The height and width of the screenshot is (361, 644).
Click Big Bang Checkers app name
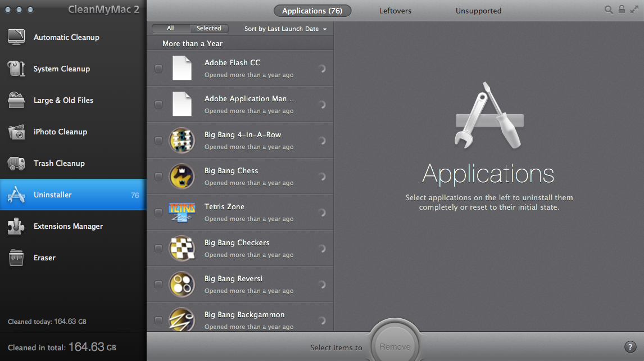(237, 242)
